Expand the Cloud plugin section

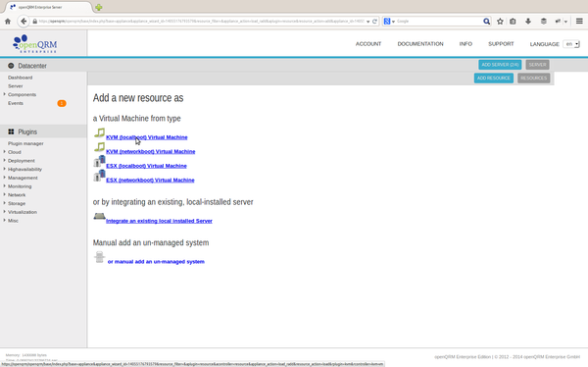point(5,152)
